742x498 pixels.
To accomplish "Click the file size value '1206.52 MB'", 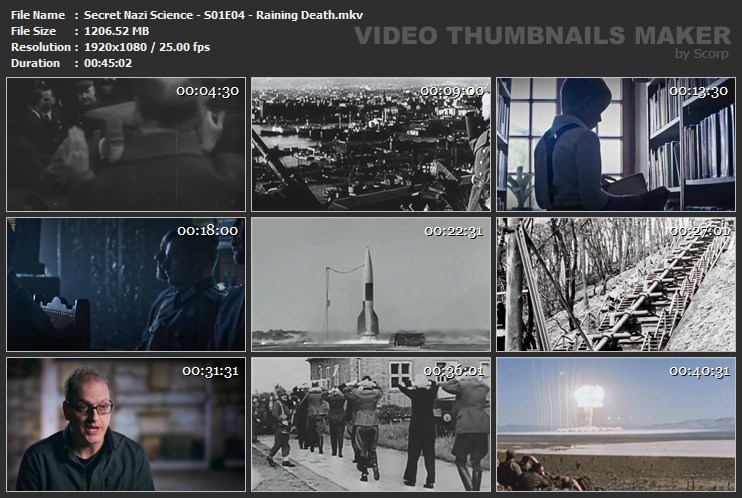I will pyautogui.click(x=116, y=31).
